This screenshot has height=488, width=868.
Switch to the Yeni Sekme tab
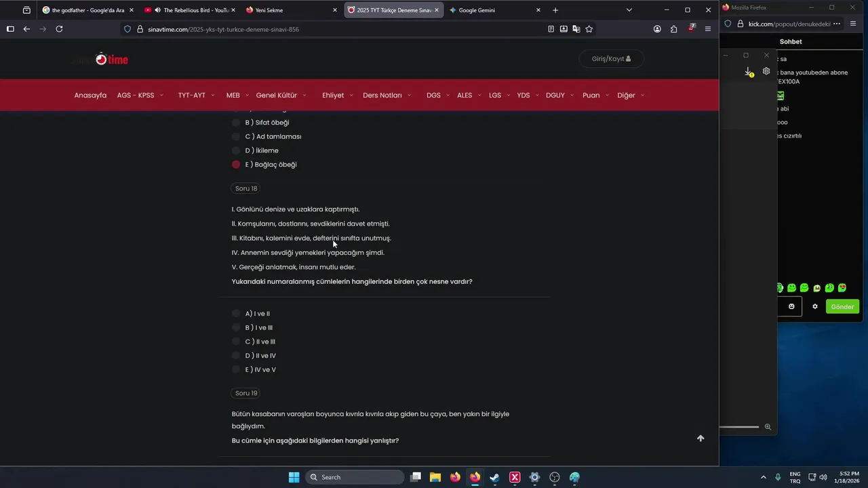(x=292, y=10)
